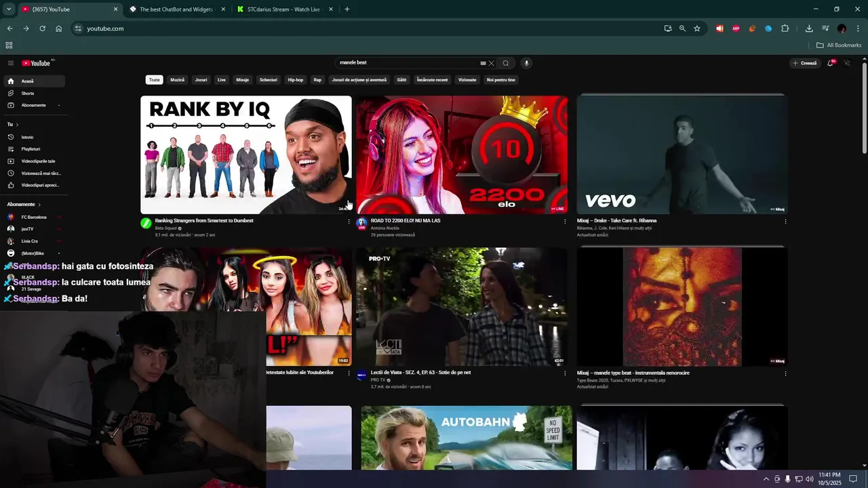Image resolution: width=868 pixels, height=488 pixels.
Task: Open Chrome three-dot menu
Action: point(858,28)
